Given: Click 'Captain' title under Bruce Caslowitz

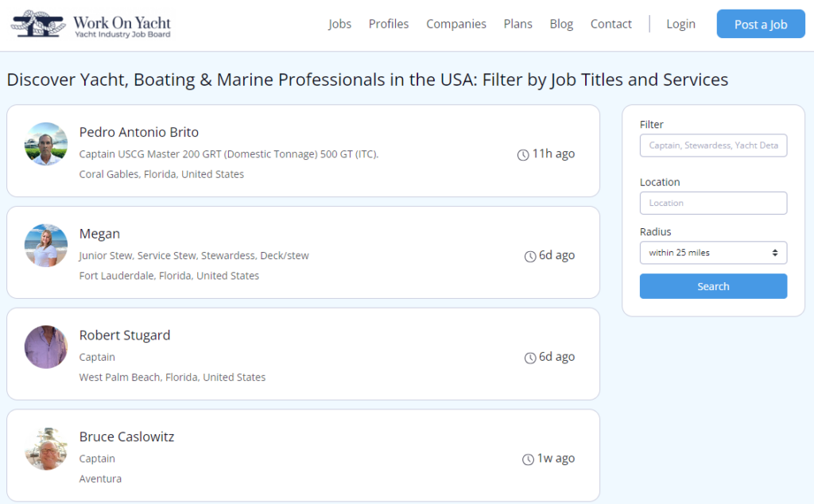Looking at the screenshot, I should [97, 459].
